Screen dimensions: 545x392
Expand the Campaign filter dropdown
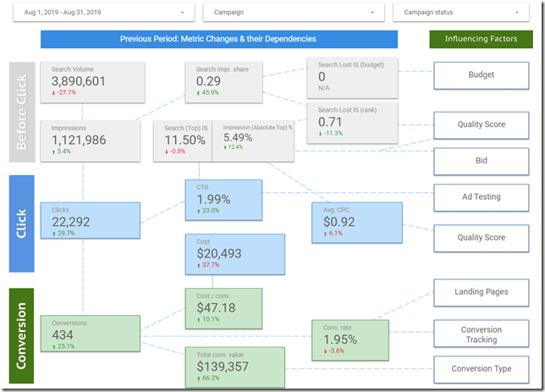coord(292,13)
